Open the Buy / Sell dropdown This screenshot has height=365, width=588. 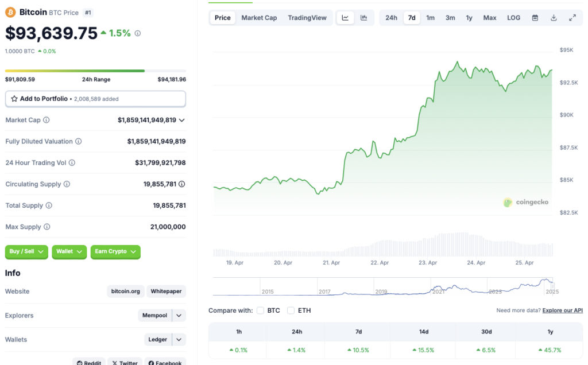coord(26,251)
